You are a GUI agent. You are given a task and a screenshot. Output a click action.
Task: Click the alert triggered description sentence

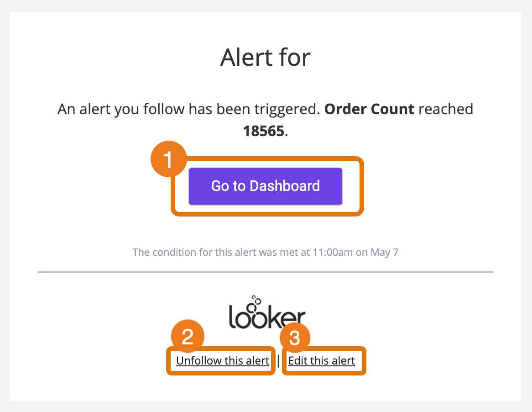183,109
